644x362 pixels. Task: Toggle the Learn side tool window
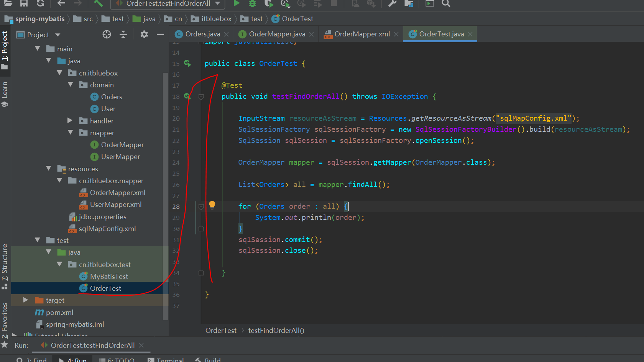coord(5,94)
